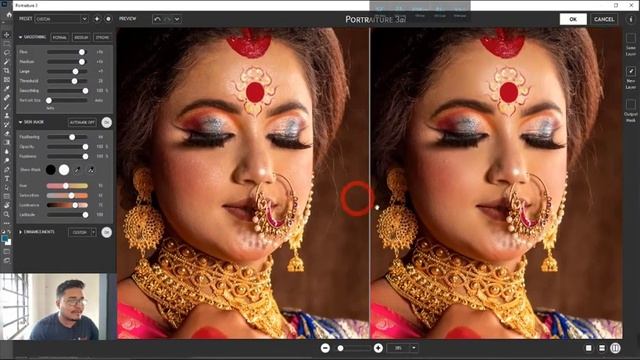Click the Auto-Mask Off button
The height and width of the screenshot is (360, 640).
82,122
